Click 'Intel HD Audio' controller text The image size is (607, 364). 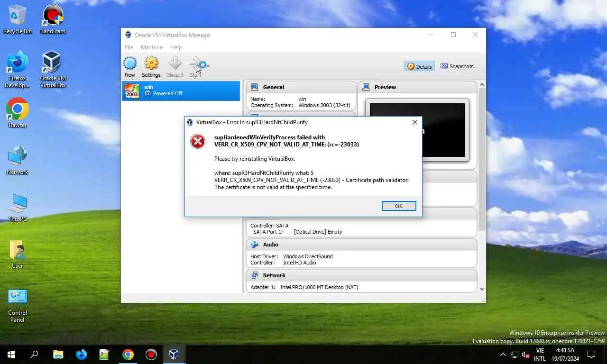click(299, 263)
